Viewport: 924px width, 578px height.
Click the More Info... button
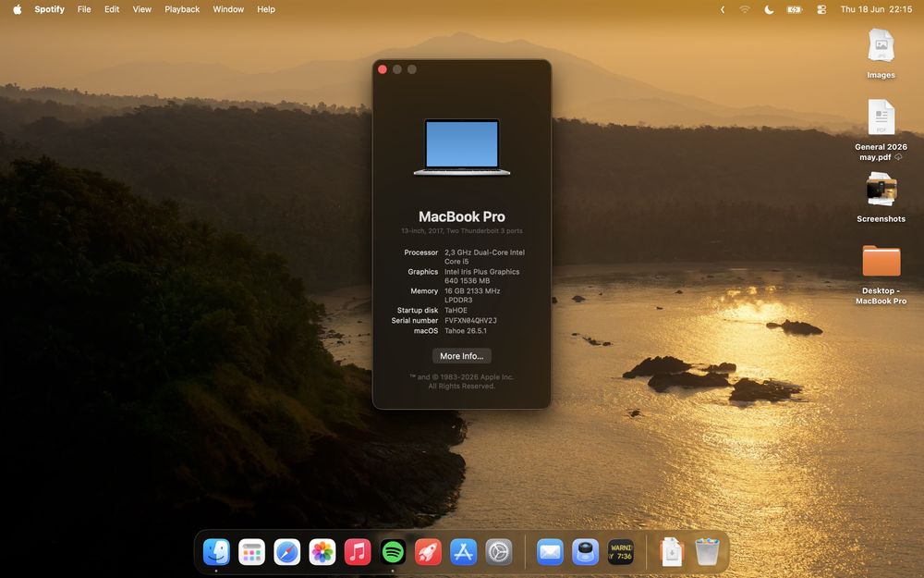click(462, 356)
